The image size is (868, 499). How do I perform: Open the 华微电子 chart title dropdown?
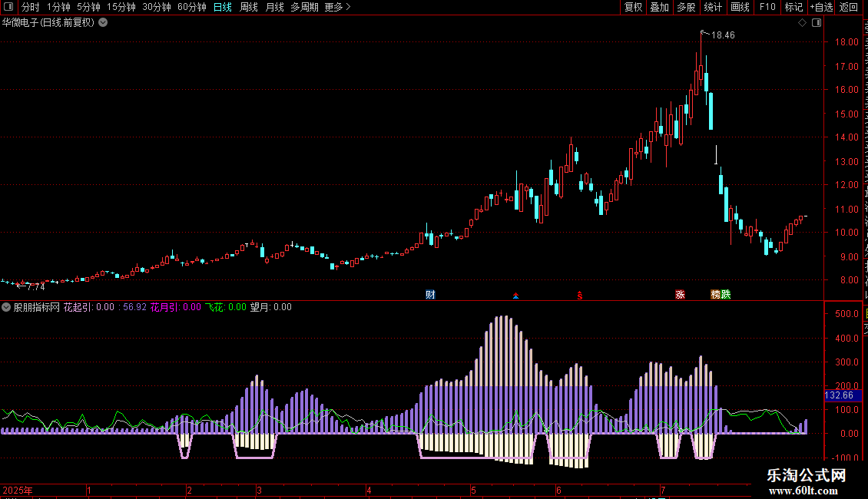(x=103, y=23)
